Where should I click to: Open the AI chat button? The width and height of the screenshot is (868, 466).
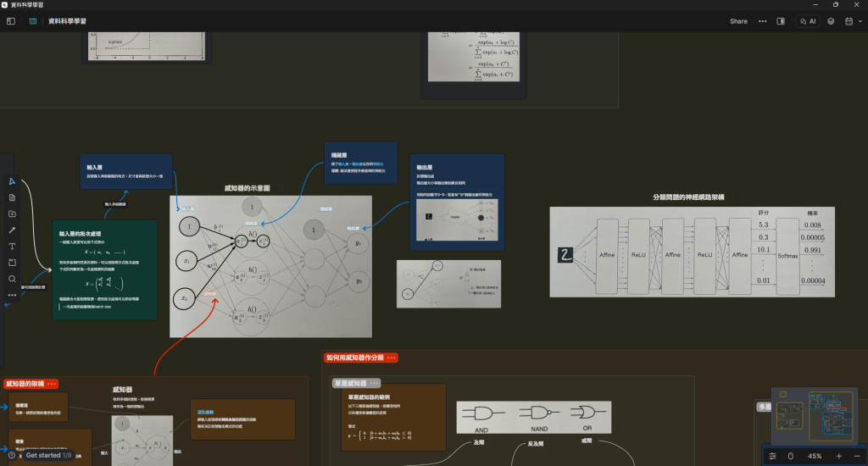pyautogui.click(x=808, y=21)
